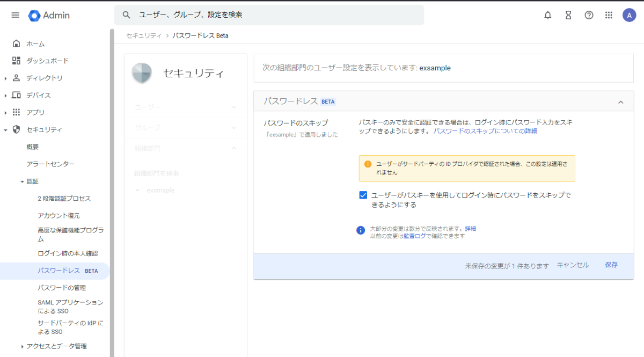Collapse the 組織部門 filter chevron
The image size is (644, 357).
233,148
